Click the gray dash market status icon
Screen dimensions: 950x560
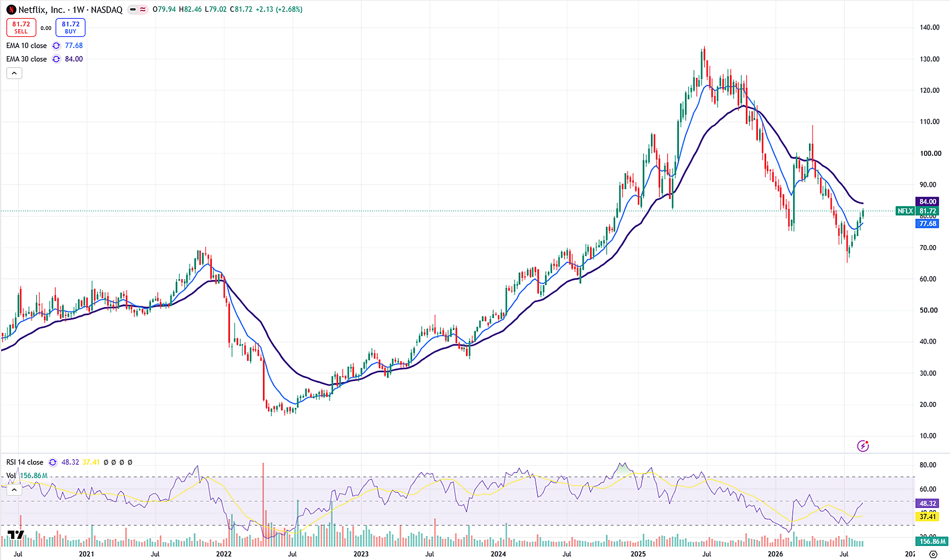(133, 9)
